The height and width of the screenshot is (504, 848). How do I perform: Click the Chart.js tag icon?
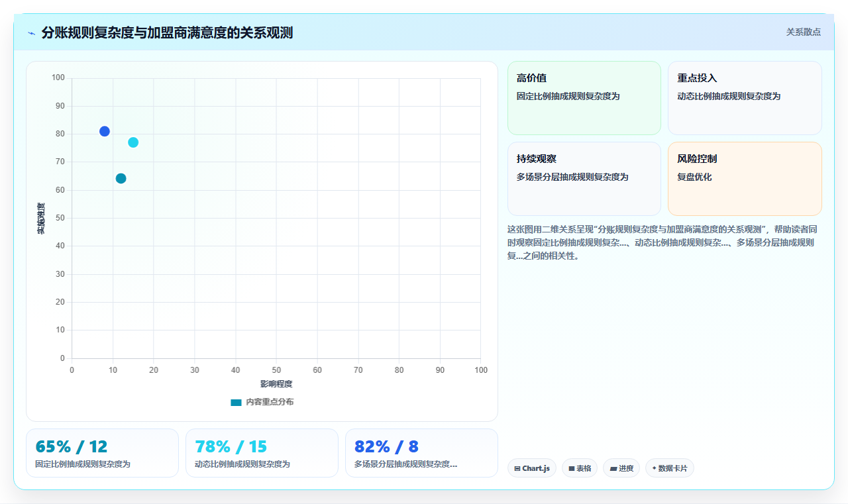pos(517,469)
